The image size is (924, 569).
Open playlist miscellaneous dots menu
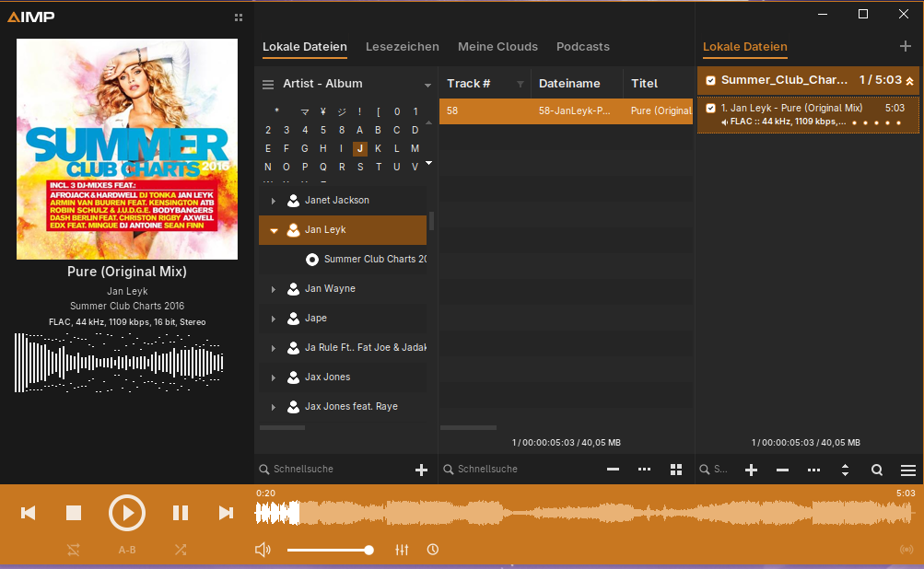(x=813, y=470)
